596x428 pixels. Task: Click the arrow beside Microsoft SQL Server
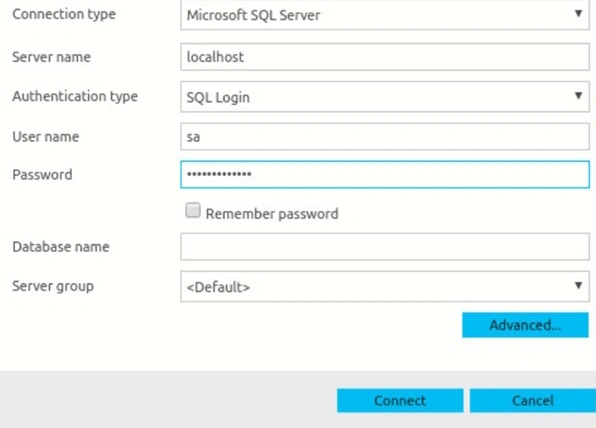(x=578, y=14)
